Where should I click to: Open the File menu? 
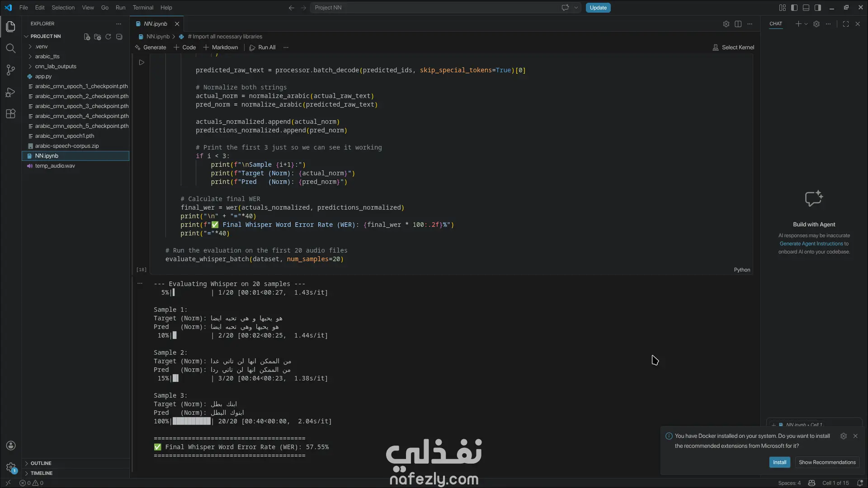24,8
